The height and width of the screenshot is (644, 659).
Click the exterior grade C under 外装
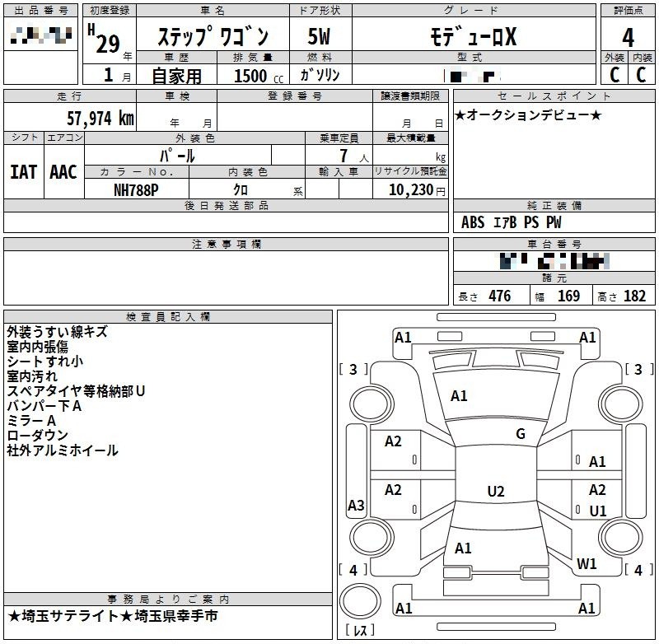[614, 74]
